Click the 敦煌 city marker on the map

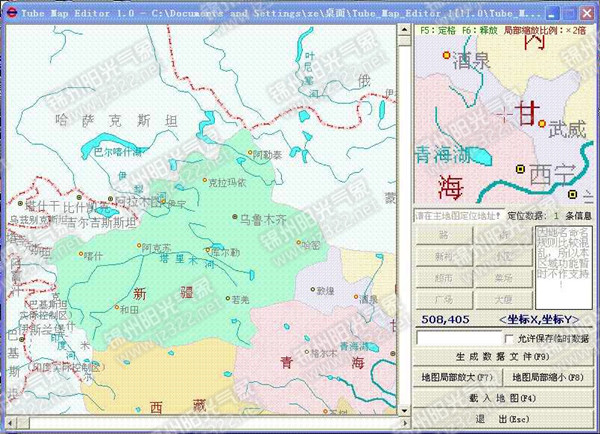point(313,289)
